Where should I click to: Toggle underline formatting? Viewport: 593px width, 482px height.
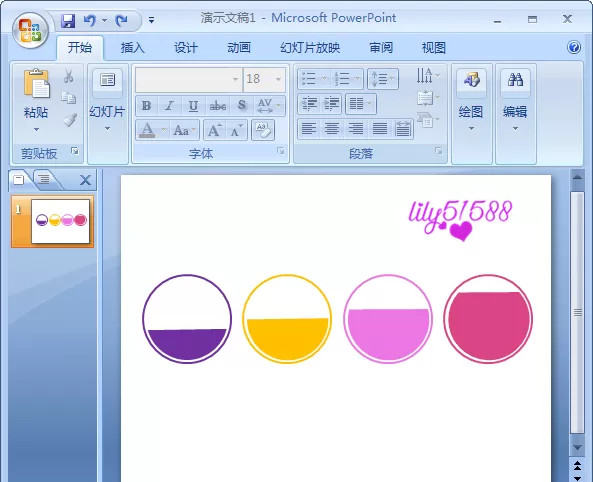tap(193, 106)
